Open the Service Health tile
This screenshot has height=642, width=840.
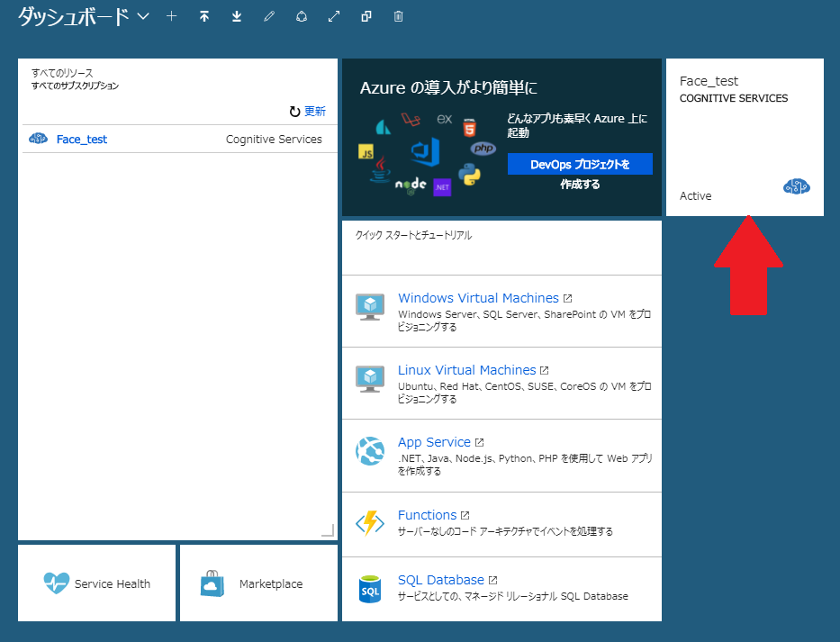coord(96,583)
